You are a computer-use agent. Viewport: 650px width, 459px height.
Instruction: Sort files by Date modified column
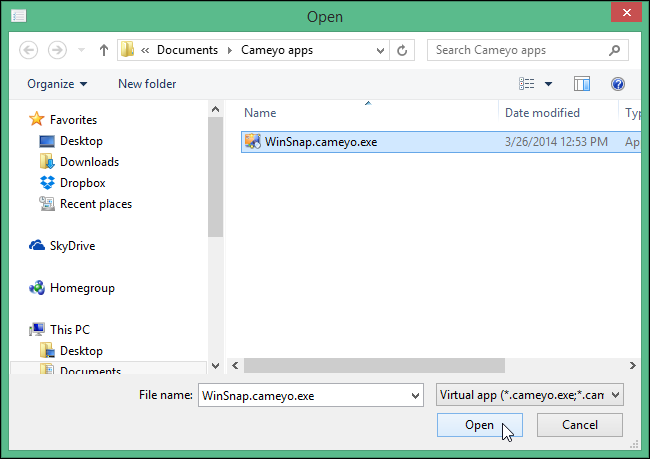[x=542, y=113]
